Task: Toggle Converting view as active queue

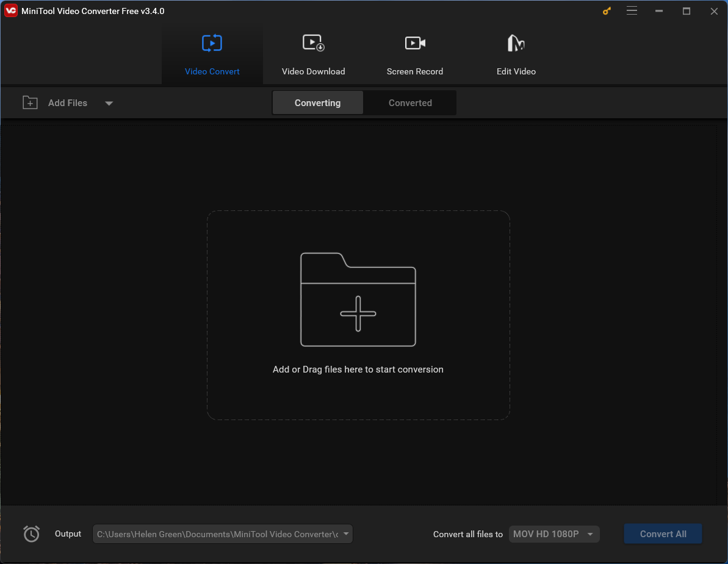Action: [x=317, y=102]
